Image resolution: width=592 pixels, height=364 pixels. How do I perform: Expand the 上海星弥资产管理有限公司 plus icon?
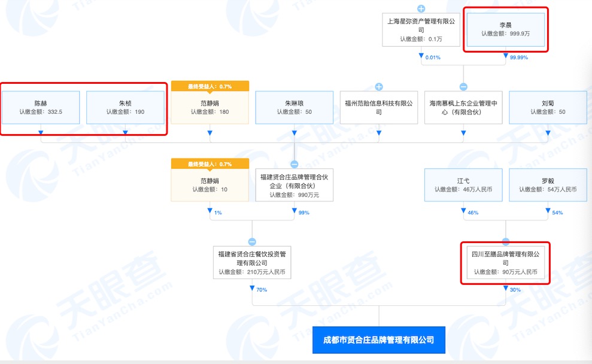click(421, 9)
